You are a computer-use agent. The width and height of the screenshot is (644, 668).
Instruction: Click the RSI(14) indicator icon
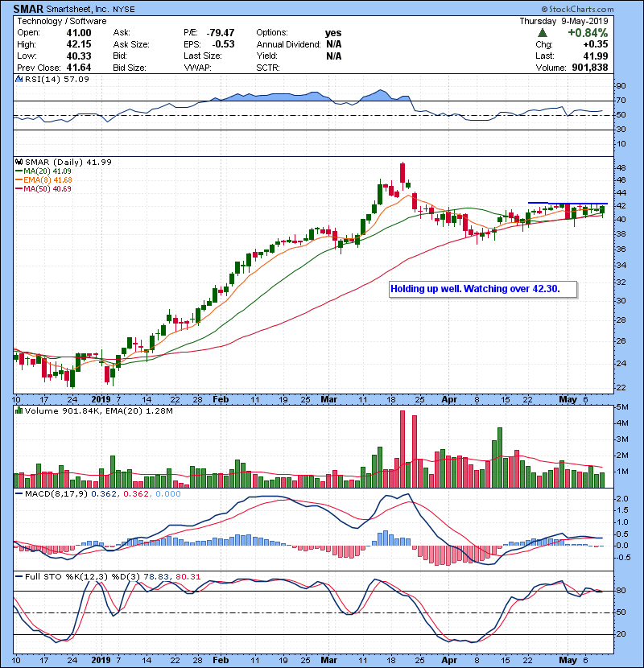coord(19,79)
